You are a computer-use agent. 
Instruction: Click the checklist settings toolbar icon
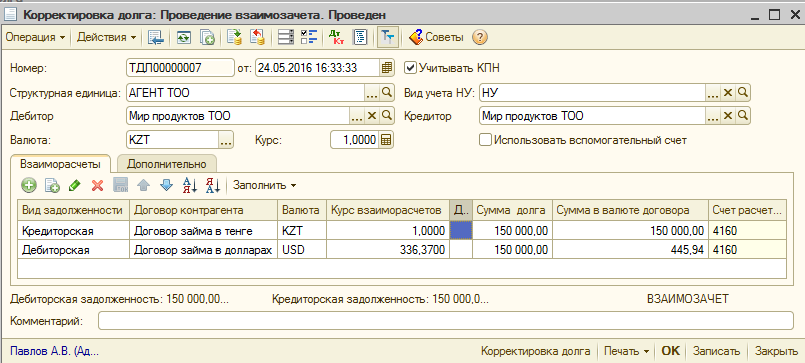[309, 37]
